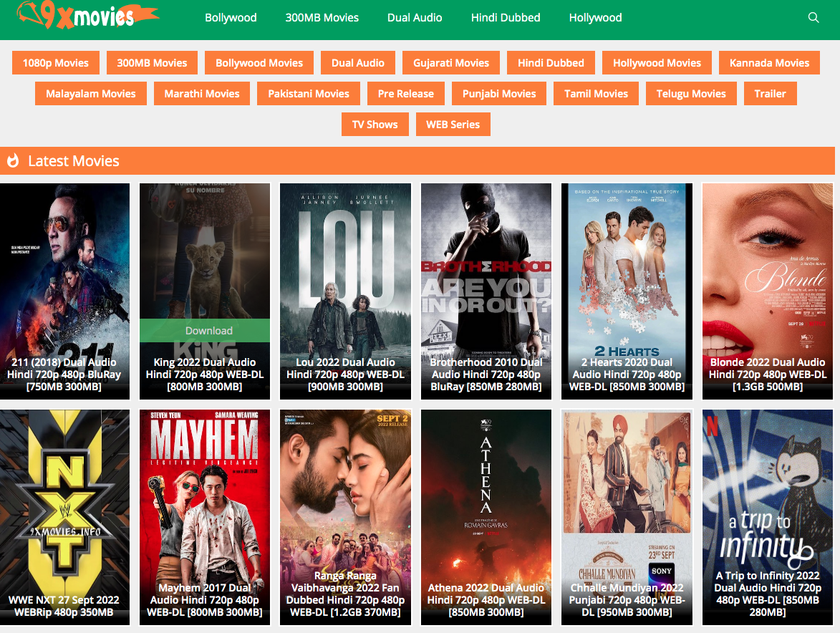Image resolution: width=840 pixels, height=633 pixels.
Task: Click the Pre Release category button
Action: (405, 94)
